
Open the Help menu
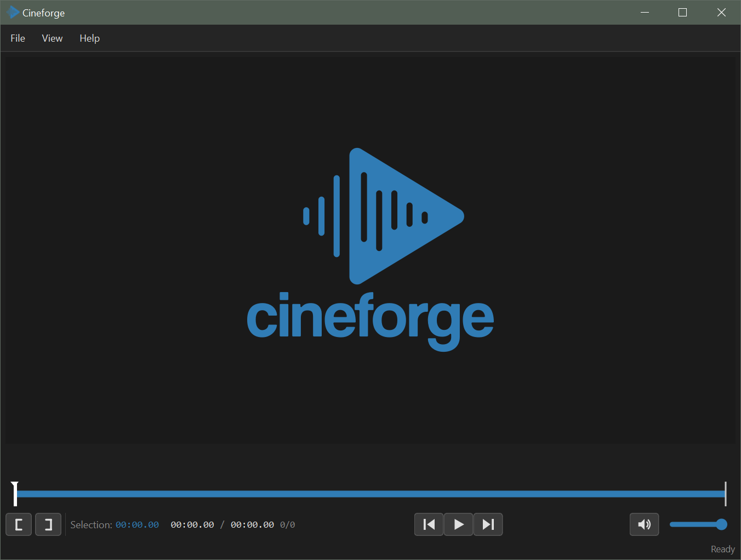pos(89,38)
